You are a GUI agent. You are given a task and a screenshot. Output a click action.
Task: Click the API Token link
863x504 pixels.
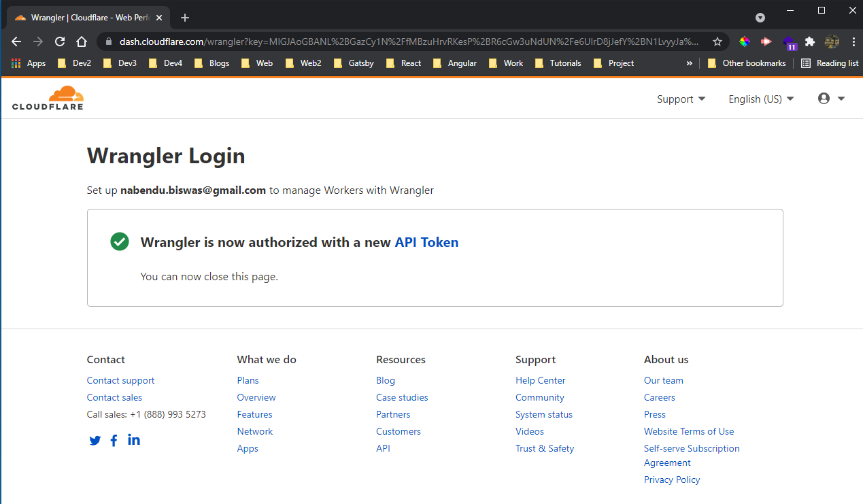click(x=426, y=242)
